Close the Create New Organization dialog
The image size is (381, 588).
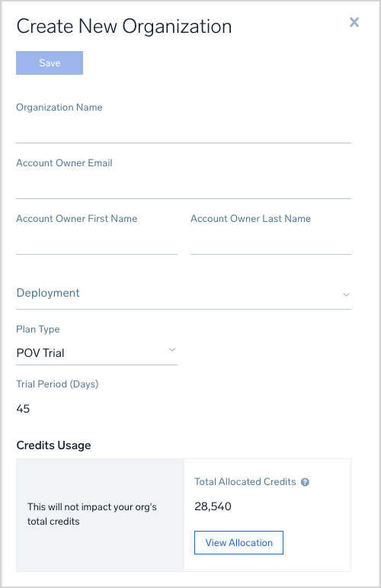[354, 22]
